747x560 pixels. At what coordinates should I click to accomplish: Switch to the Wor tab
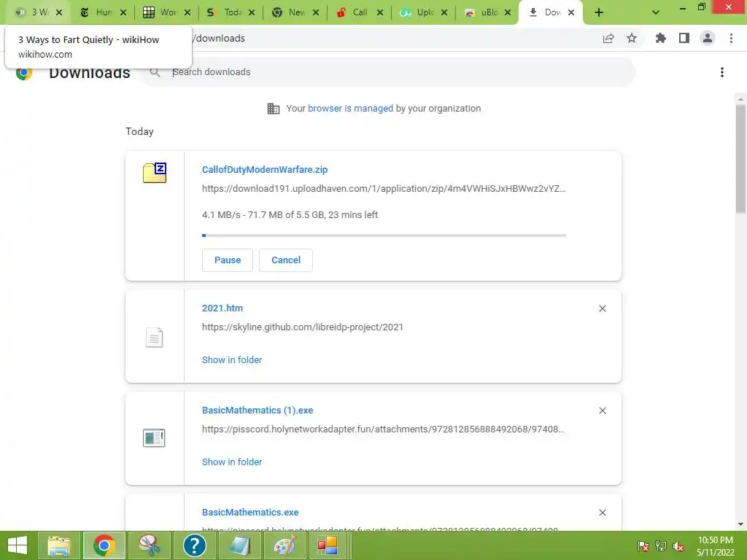(167, 12)
